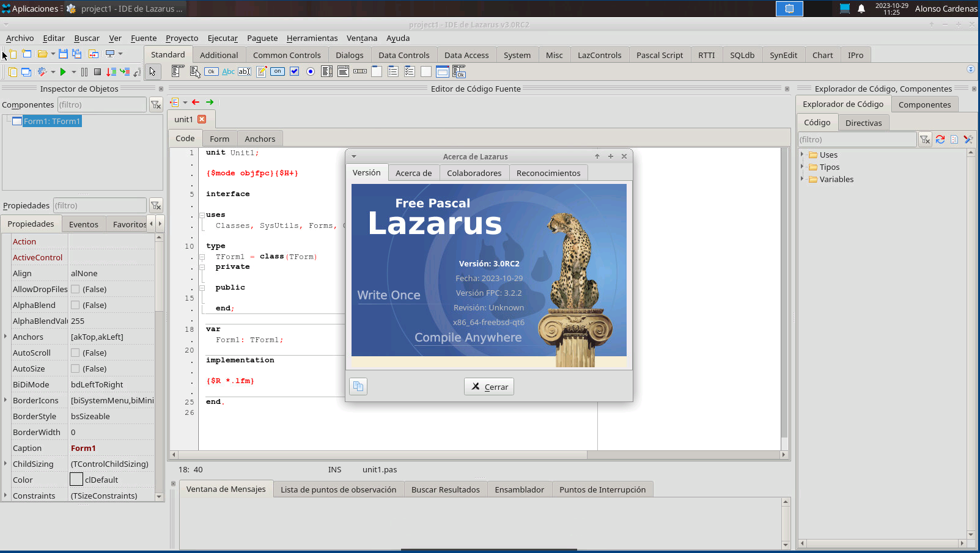Switch to the Eventos tab
This screenshot has height=553, width=980.
click(84, 224)
